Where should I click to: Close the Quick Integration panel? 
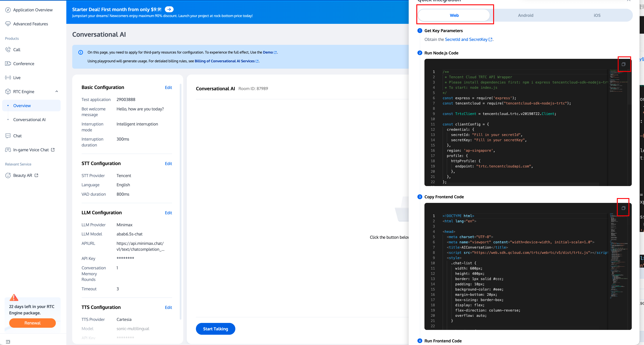628,1
